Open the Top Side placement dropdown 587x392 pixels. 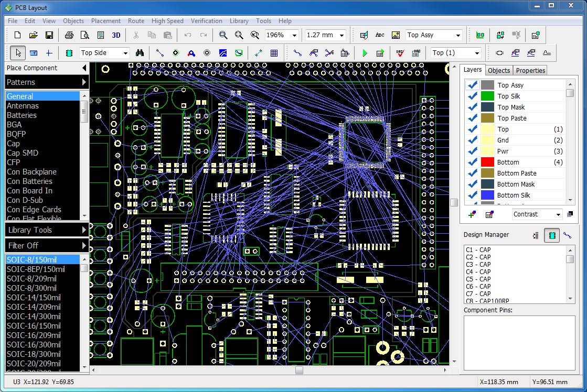pyautogui.click(x=125, y=53)
